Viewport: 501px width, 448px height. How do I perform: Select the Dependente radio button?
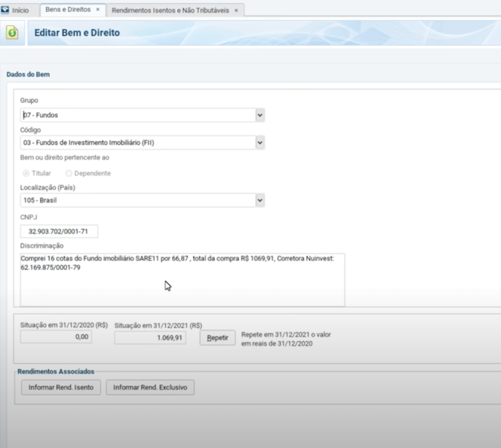pyautogui.click(x=69, y=174)
